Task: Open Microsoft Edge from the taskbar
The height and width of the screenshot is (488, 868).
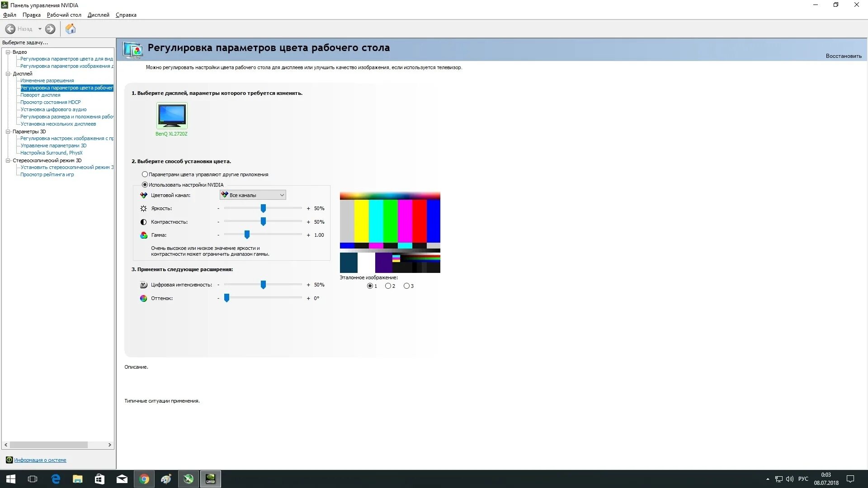Action: [56, 479]
